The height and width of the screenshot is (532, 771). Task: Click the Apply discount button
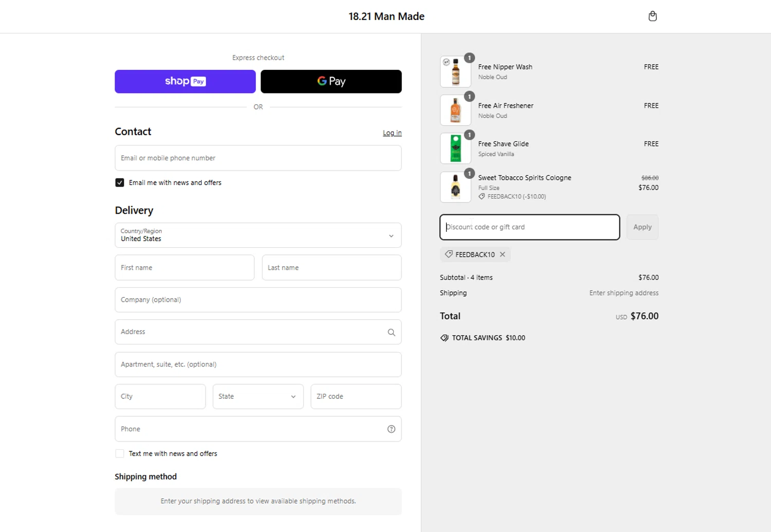click(x=642, y=227)
